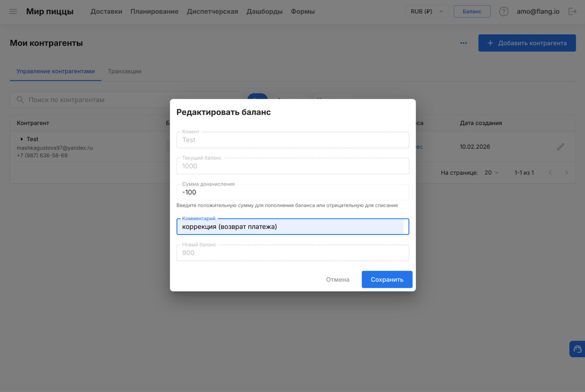The height and width of the screenshot is (392, 585).
Task: Click the help question mark icon
Action: pos(504,11)
